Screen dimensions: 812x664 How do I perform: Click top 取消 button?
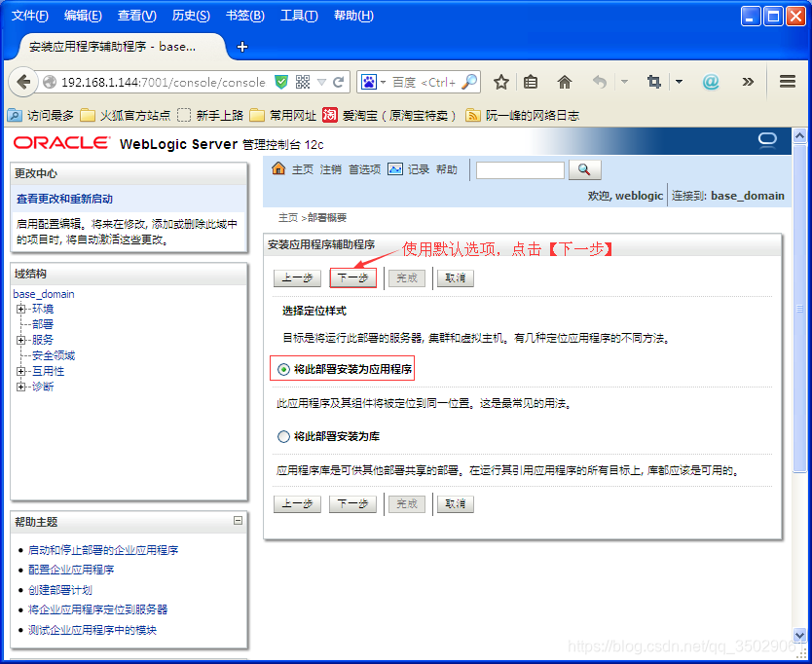[456, 278]
